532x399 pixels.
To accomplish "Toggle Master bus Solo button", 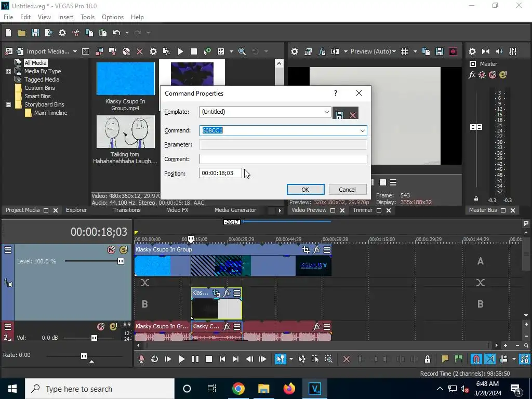I will (503, 75).
